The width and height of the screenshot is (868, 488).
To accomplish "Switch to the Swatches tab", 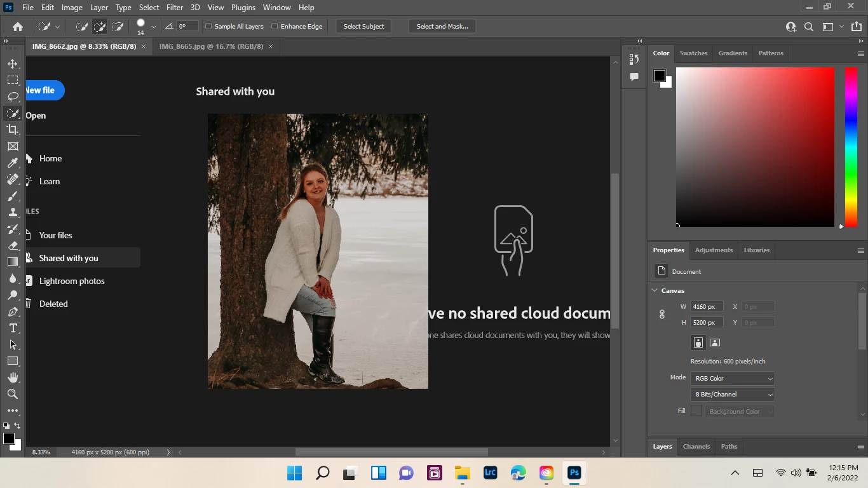I will tap(693, 53).
